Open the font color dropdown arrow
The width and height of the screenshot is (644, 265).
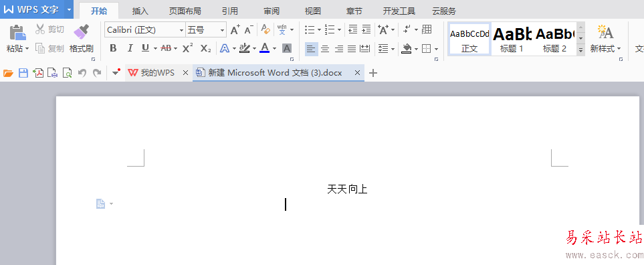pos(274,48)
